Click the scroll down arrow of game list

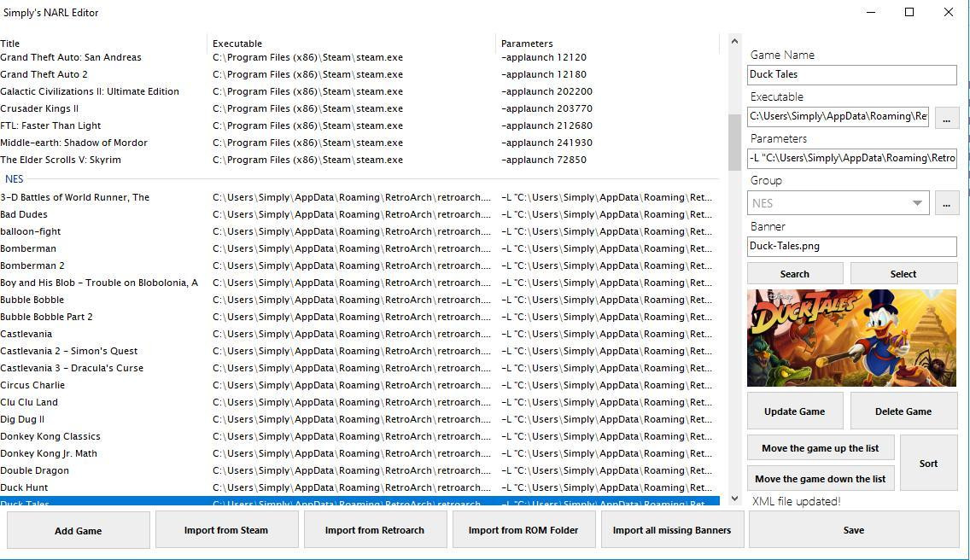pos(734,499)
